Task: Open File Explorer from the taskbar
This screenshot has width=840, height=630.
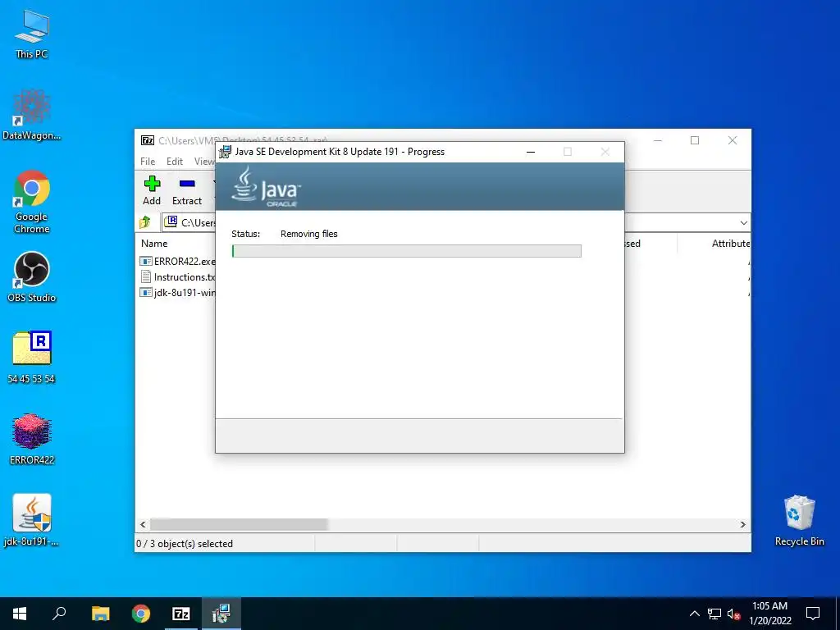Action: click(100, 614)
